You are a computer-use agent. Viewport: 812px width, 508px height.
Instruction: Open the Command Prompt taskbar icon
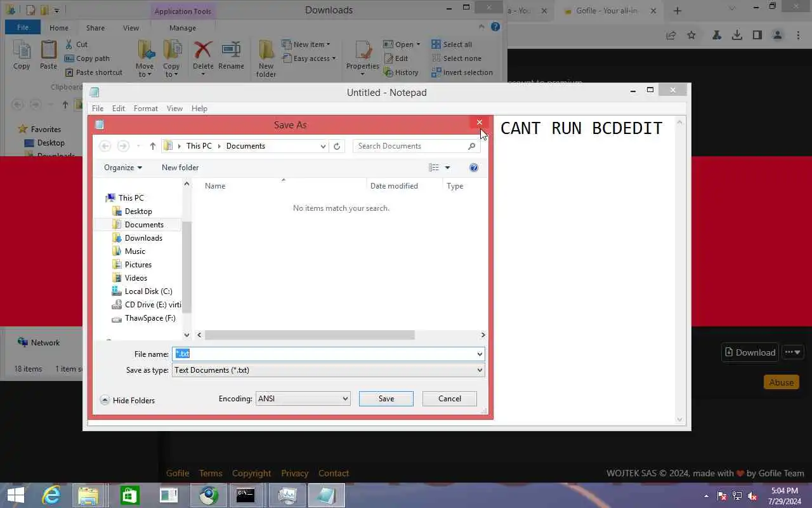pyautogui.click(x=246, y=495)
